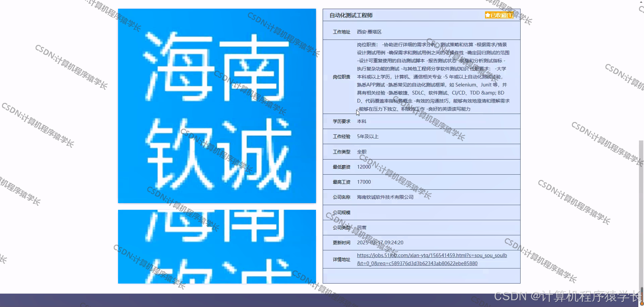
Task: Click the second cropped 海南 logo image
Action: [x=217, y=247]
